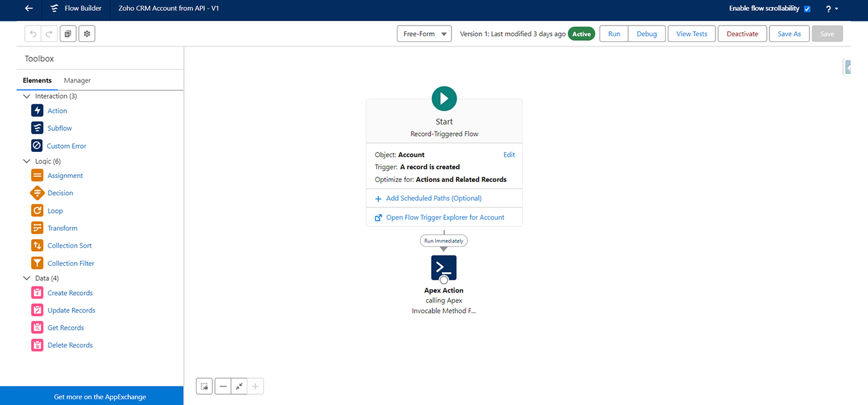868x405 pixels.
Task: Collapse the Data (4) section
Action: tap(27, 278)
